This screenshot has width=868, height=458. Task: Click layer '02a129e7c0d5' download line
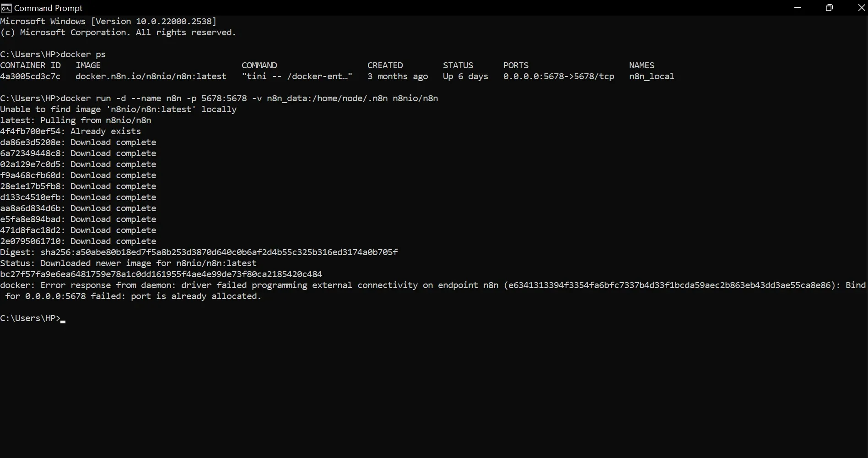click(78, 164)
